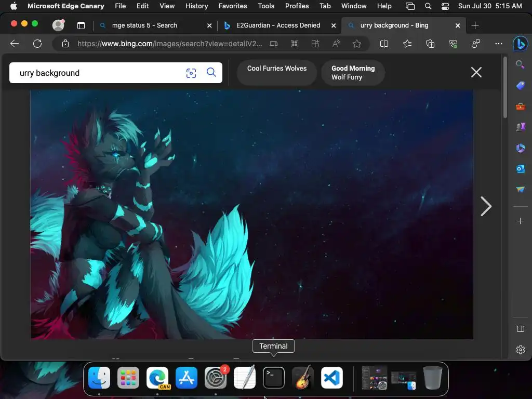Open sidebar Tools briefcase
This screenshot has width=532, height=399.
[x=520, y=107]
